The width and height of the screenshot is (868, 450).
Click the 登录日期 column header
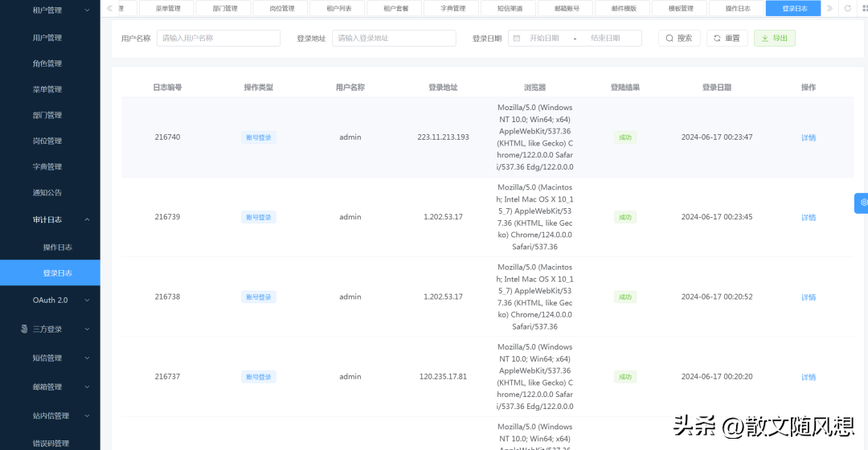(x=717, y=88)
